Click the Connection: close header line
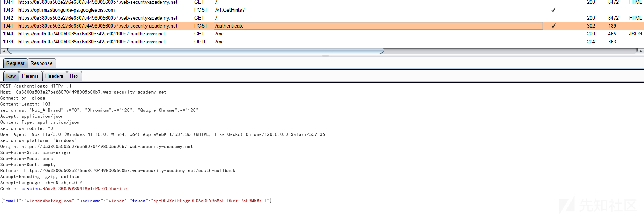This screenshot has width=644, height=216. 23,98
